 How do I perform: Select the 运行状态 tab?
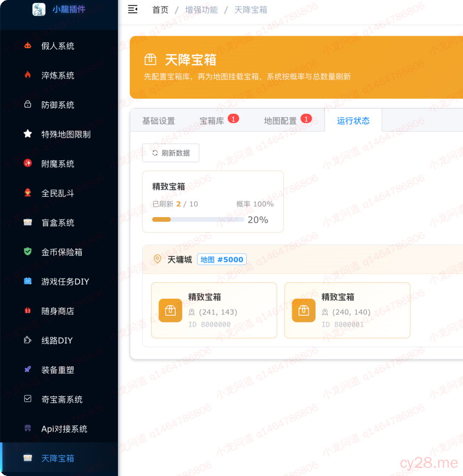[x=353, y=120]
